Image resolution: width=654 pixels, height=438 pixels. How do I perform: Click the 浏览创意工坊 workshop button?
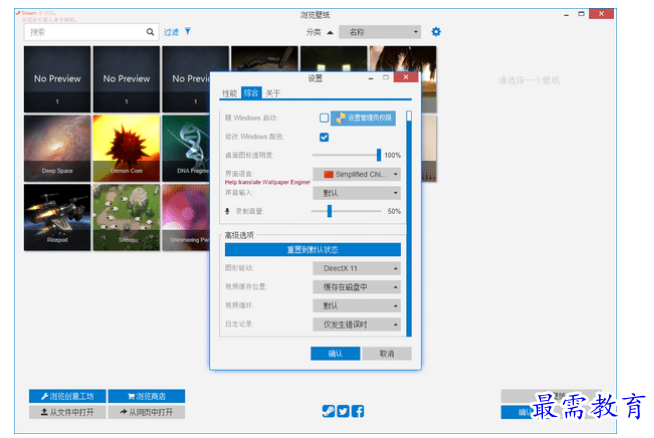tap(68, 396)
